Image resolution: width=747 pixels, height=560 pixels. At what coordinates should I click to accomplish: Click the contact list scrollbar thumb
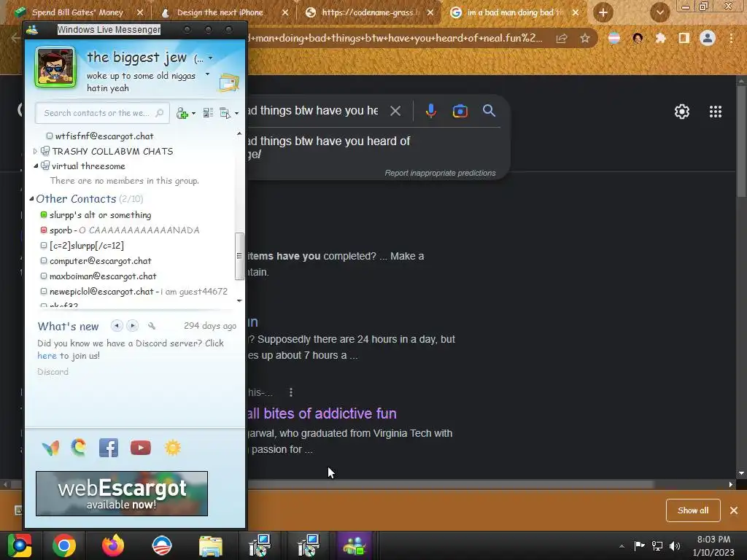(239, 256)
